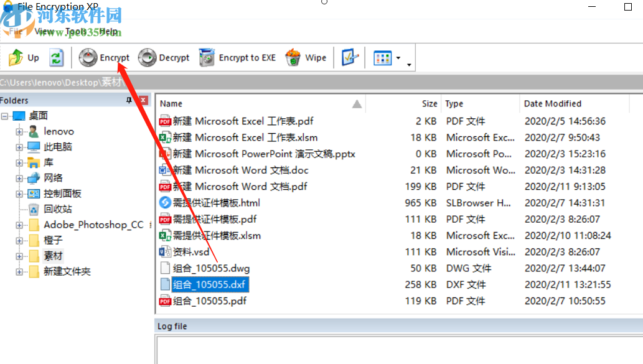Click the PDF icon for 组合_105055.pdf
643x364 pixels.
(165, 301)
